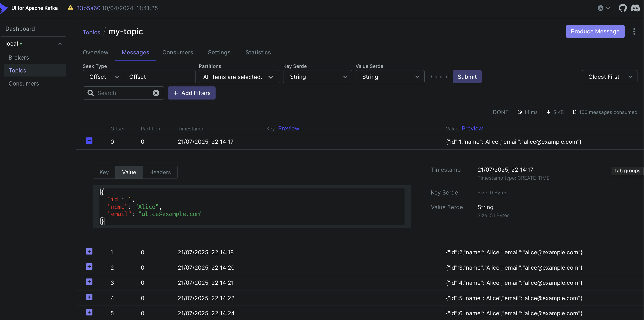The width and height of the screenshot is (644, 320).
Task: Click the download arrow beside 5 KB
Action: [548, 112]
